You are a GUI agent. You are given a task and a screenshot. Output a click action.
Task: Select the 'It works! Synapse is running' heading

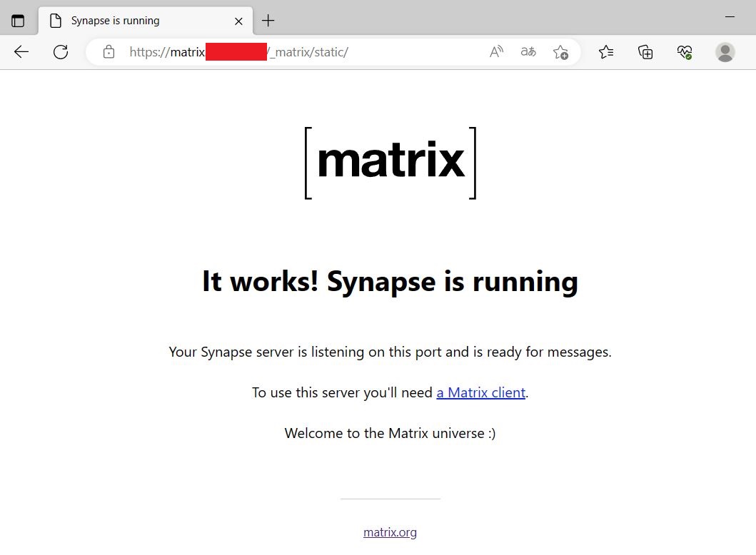(x=390, y=281)
